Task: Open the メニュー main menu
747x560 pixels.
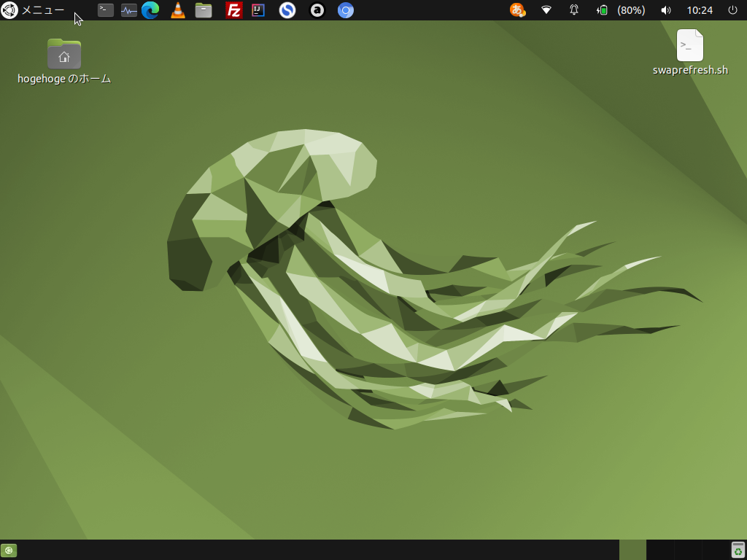Action: point(34,10)
